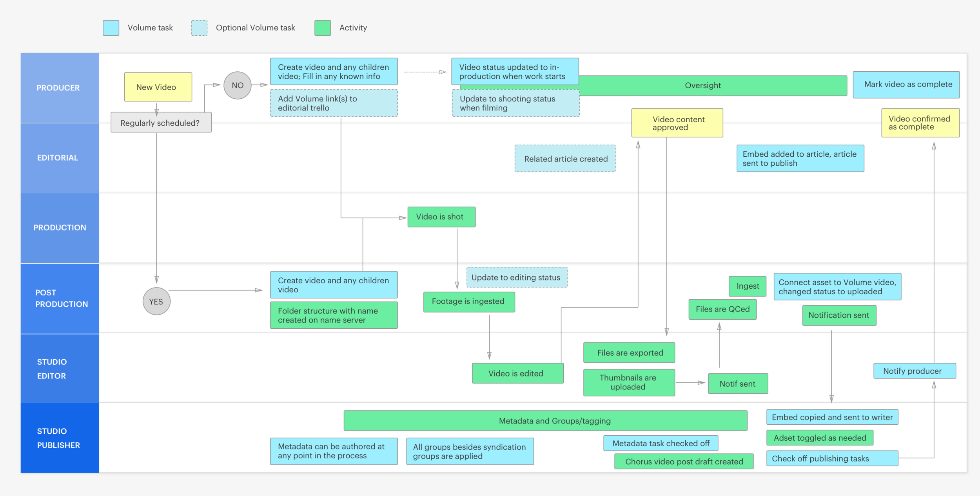Click the 'Video is shot' activity
Screen dimensions: 980x496
point(442,217)
